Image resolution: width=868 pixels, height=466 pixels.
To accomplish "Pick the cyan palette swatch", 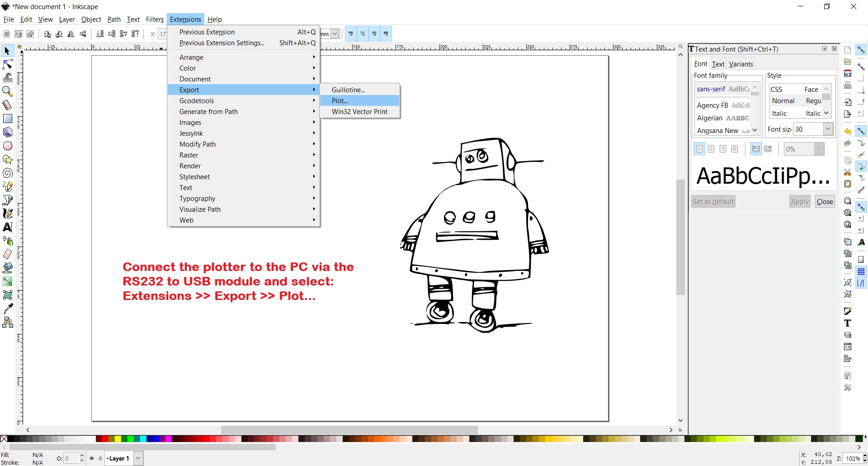I will coord(143,439).
